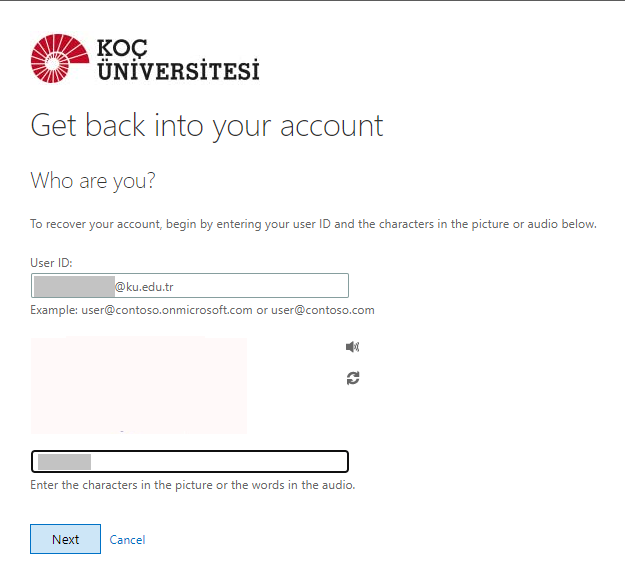Click the "User ID:" label

click(52, 263)
